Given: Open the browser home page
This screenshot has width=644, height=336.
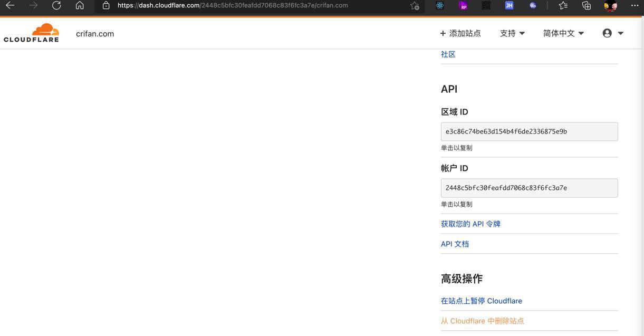Looking at the screenshot, I should [x=80, y=5].
